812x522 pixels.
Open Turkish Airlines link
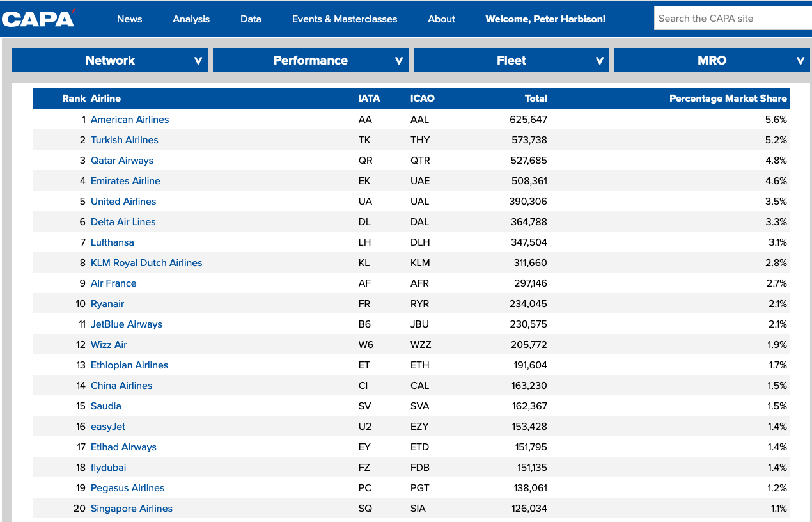point(125,140)
